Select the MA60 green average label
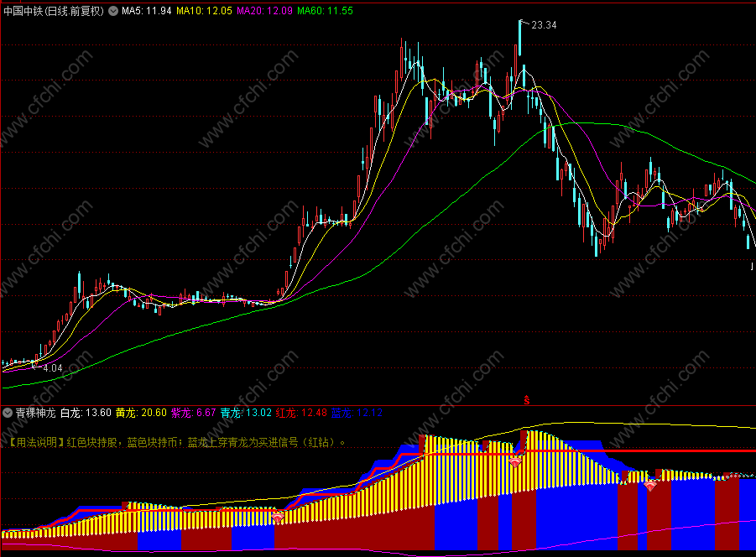756x557 pixels. tap(325, 11)
